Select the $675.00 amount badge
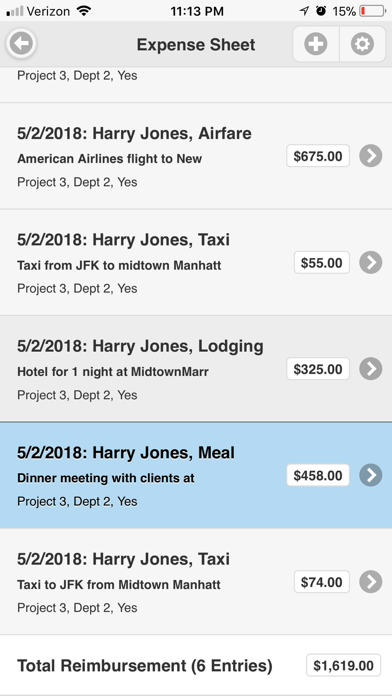The image size is (392, 696). 318,156
